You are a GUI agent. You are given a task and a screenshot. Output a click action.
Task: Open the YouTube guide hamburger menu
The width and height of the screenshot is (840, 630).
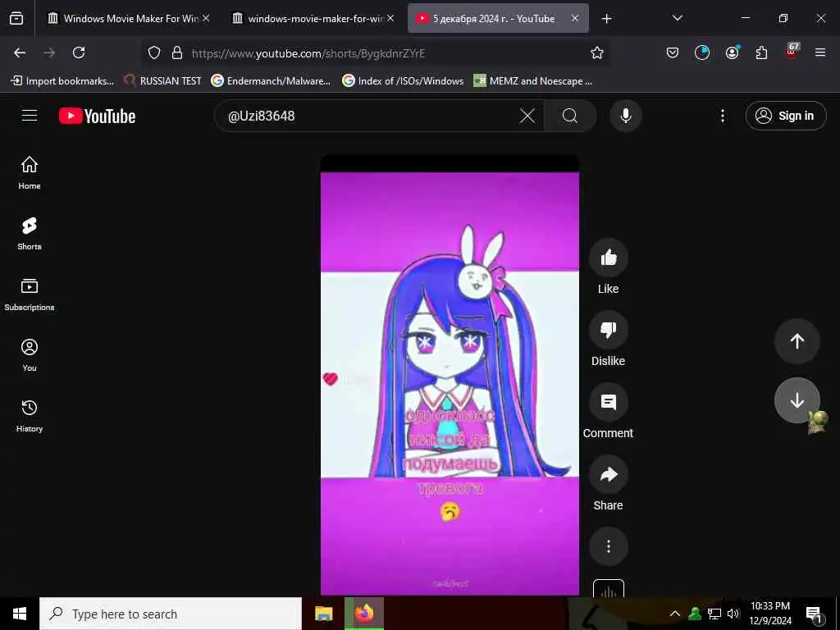[x=30, y=116]
